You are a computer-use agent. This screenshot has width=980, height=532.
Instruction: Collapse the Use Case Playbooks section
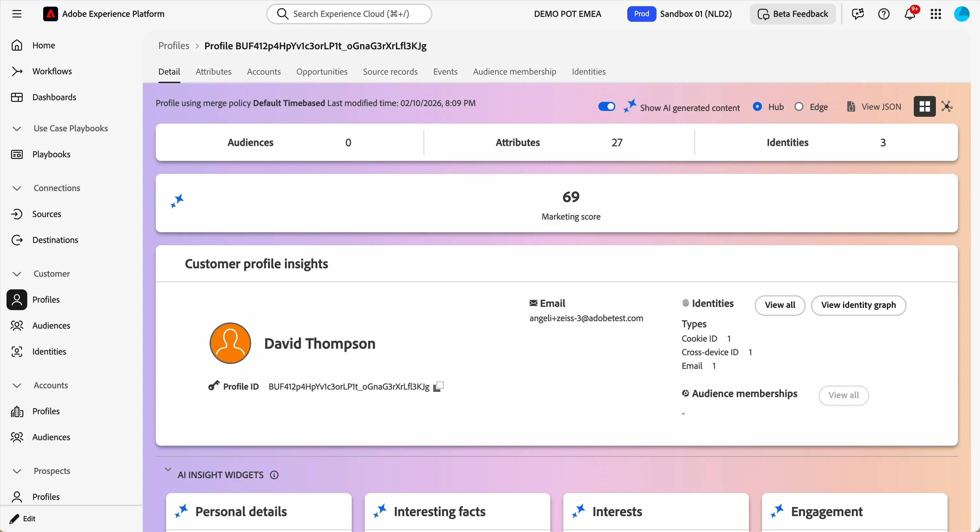[x=17, y=128]
